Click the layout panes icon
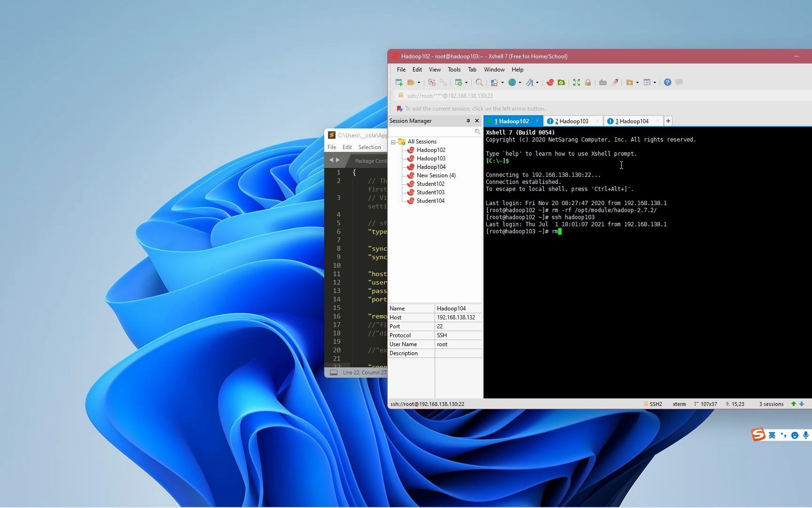812x508 pixels. pyautogui.click(x=647, y=82)
